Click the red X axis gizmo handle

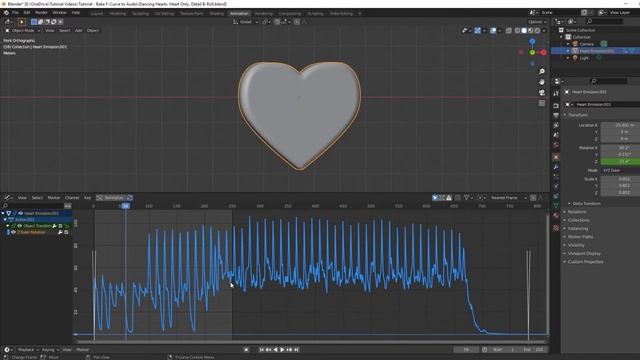544,52
